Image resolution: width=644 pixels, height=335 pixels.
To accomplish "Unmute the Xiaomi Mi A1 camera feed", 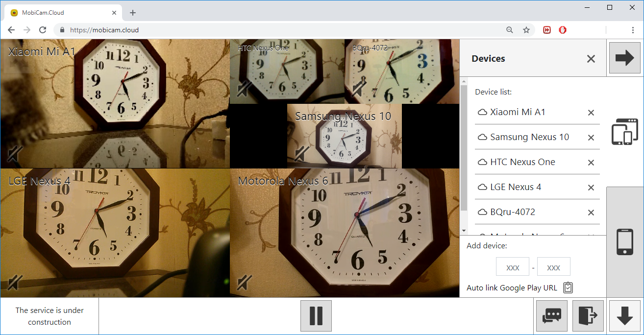I will click(15, 155).
